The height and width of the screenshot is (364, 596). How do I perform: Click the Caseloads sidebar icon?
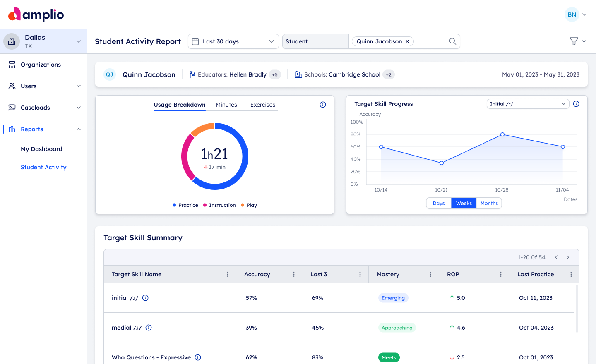coord(12,108)
